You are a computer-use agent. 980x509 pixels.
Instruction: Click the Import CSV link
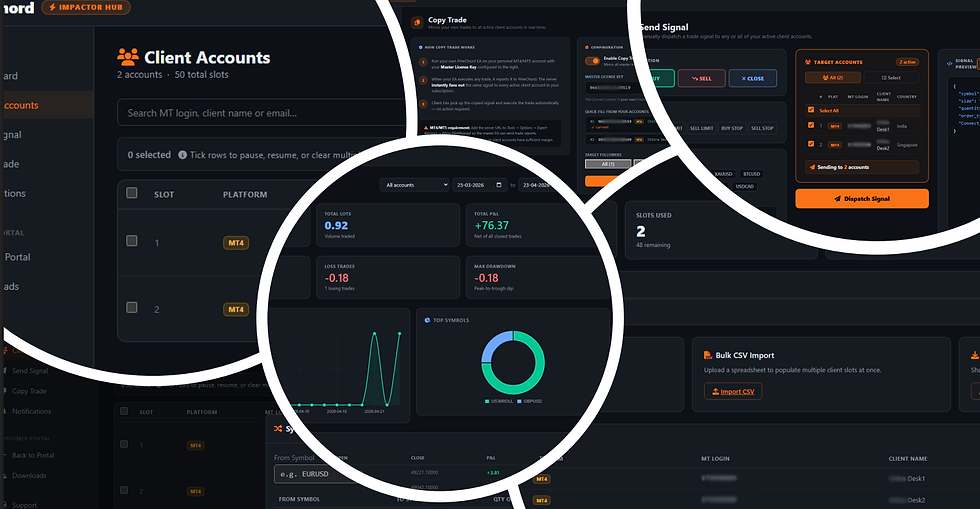[x=733, y=391]
